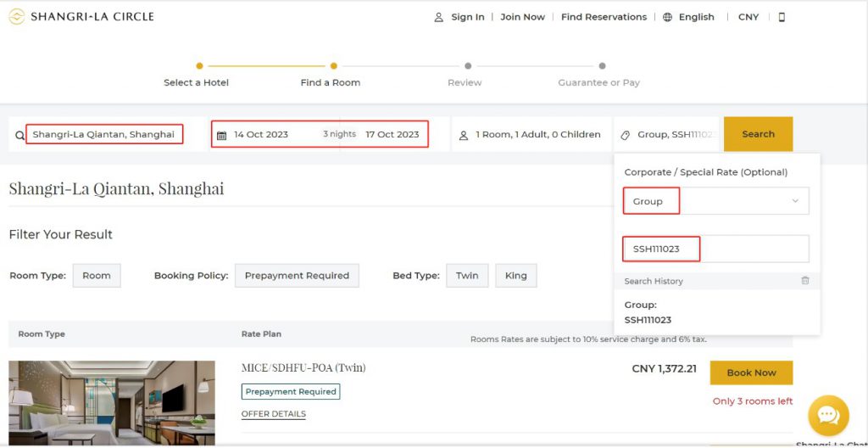This screenshot has height=448, width=868.
Task: Click the Only 3 rooms left notice
Action: click(x=753, y=400)
